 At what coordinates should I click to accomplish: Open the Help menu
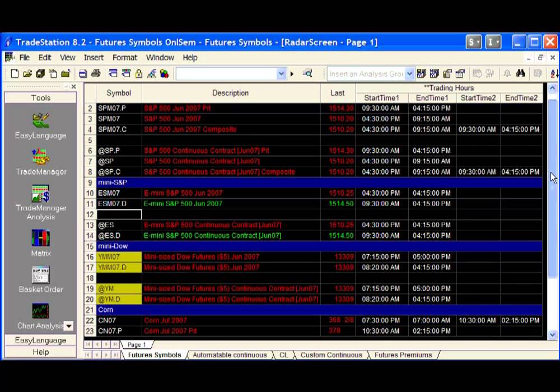(190, 58)
